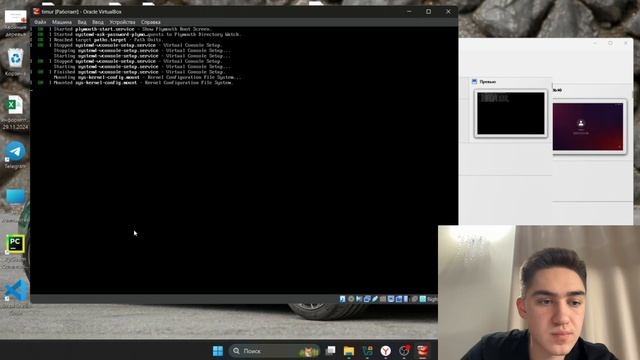640x360 pixels.
Task: Open the Файл menu in VirtualBox
Action: 40,22
